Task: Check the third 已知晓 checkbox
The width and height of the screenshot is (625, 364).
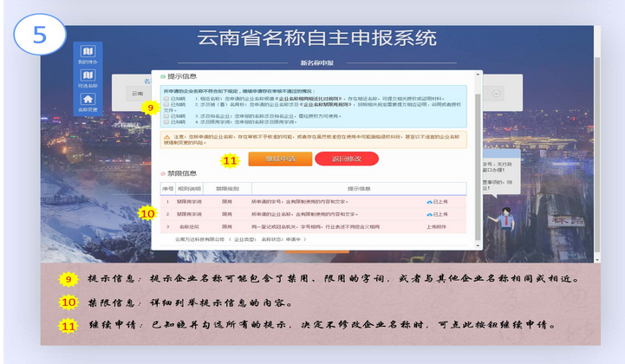Action: [166, 115]
